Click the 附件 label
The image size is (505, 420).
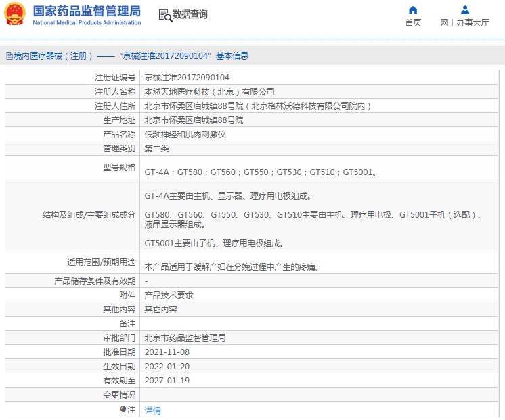(127, 295)
